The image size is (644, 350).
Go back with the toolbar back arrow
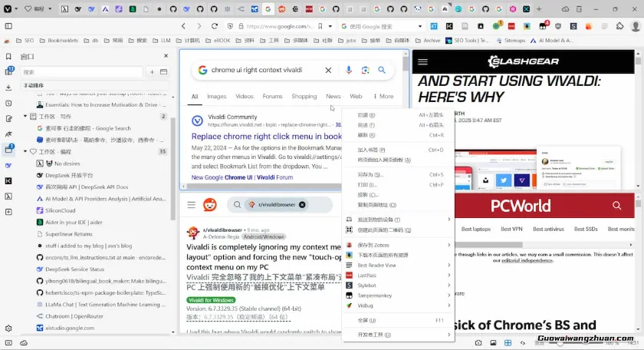click(183, 26)
